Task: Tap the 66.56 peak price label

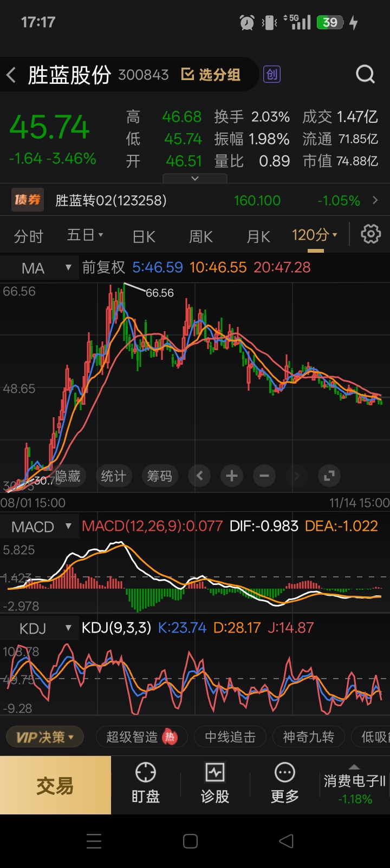Action: (x=160, y=293)
